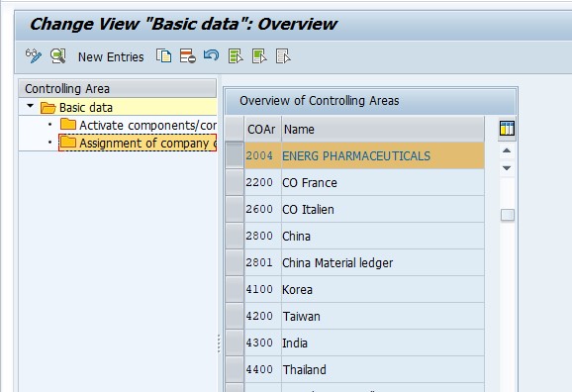572x392 pixels.
Task: Click the Copy As icon
Action: click(x=164, y=56)
